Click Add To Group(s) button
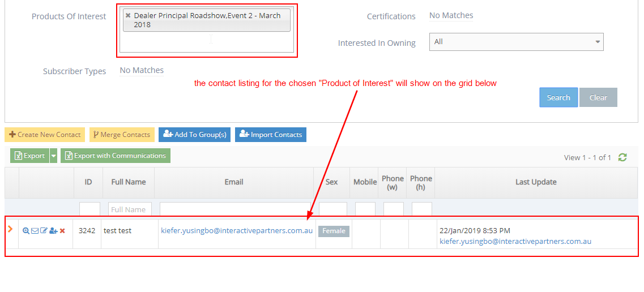This screenshot has height=292, width=644. [194, 135]
